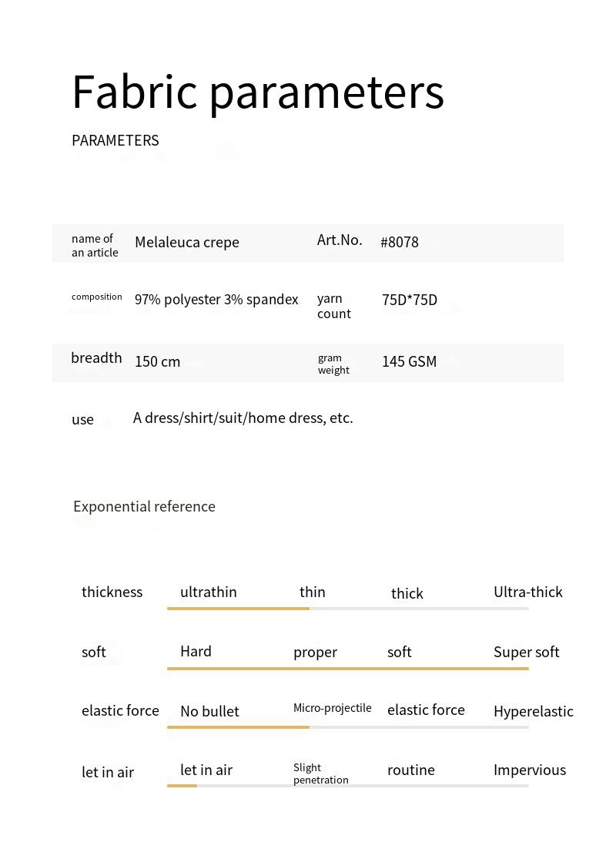Click the 97% polyester 3% spandex text

(216, 300)
